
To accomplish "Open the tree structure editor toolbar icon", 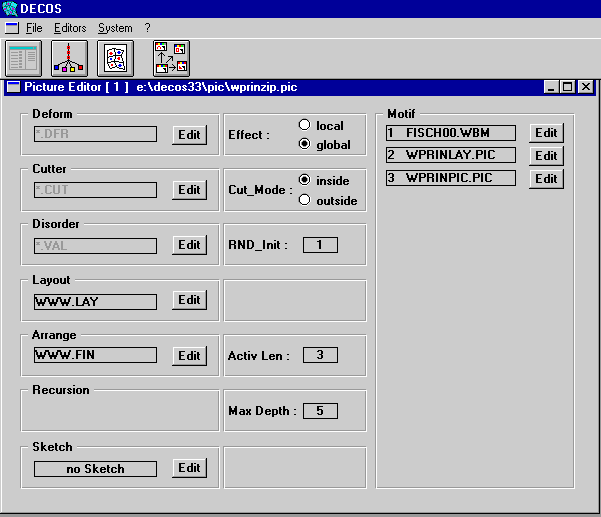I will 69,59.
